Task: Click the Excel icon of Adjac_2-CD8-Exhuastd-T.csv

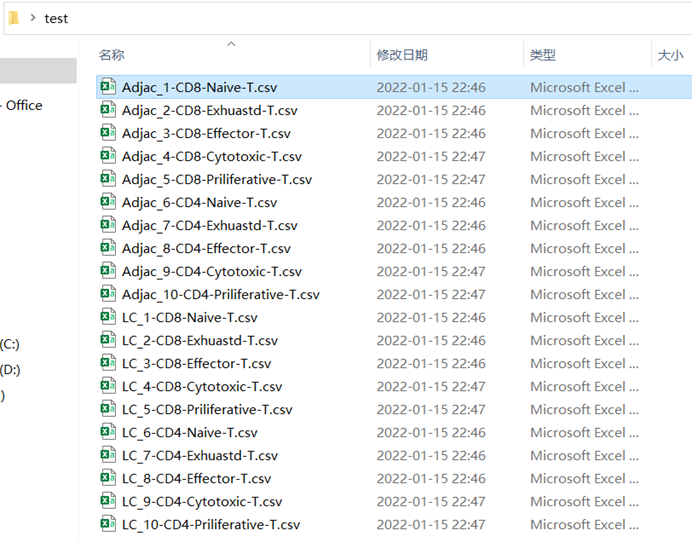Action: (108, 109)
